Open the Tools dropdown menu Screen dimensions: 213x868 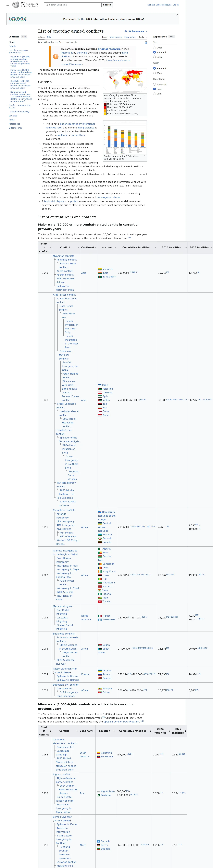click(x=143, y=37)
